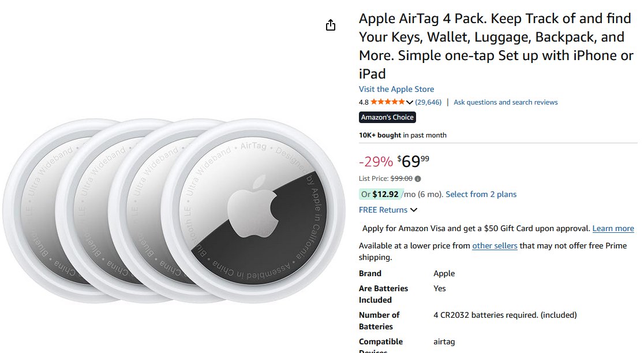Open the other sellers link
644x353 pixels.
point(495,246)
